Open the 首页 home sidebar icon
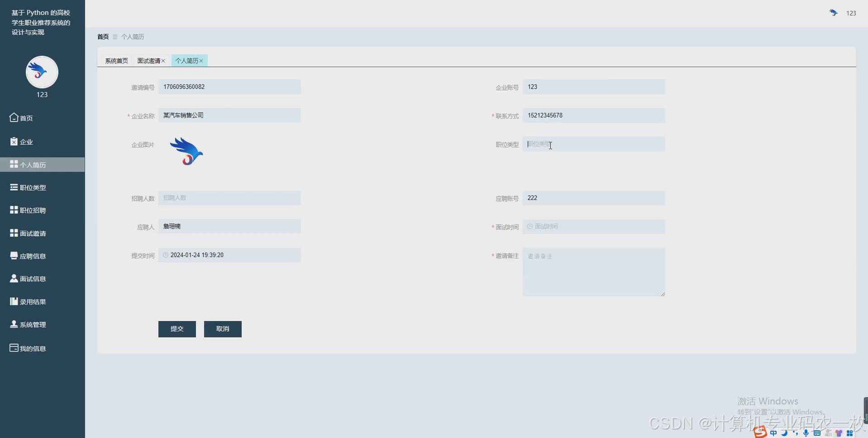The width and height of the screenshot is (868, 438). pos(14,118)
